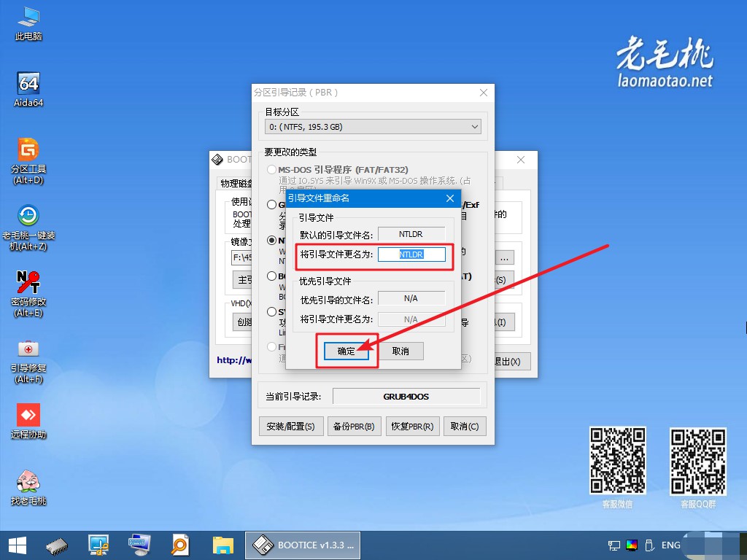The width and height of the screenshot is (747, 560).
Task: Click the 默认的引导文件名 NTLDR field
Action: (x=411, y=234)
